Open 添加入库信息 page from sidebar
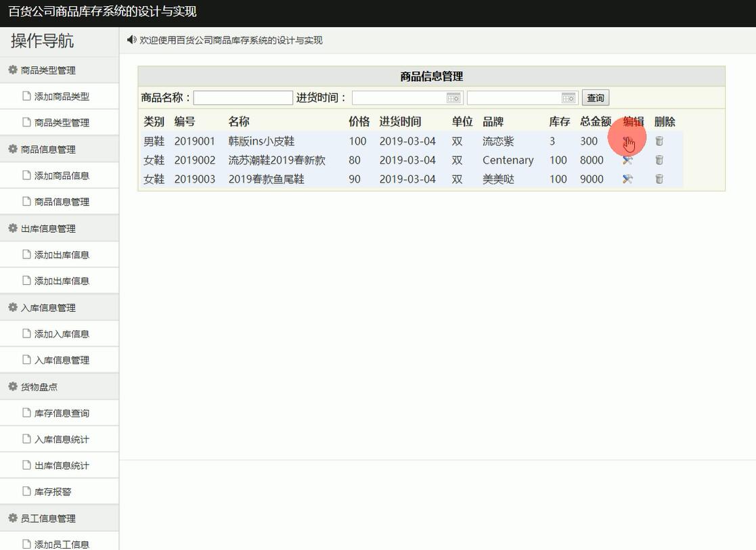This screenshot has width=756, height=550. tap(62, 334)
